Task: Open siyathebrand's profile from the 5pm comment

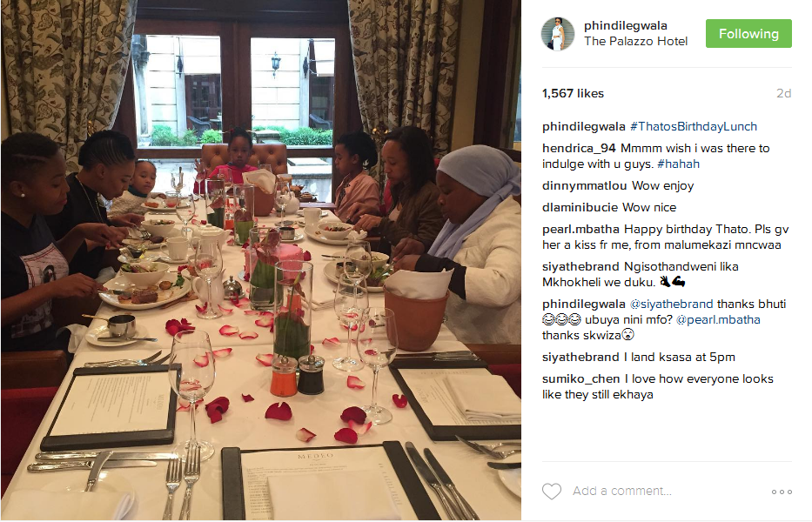Action: click(580, 358)
